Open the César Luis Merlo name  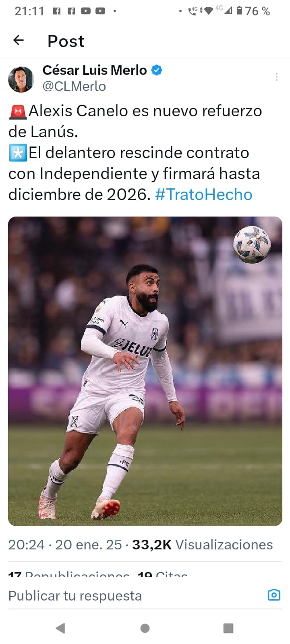95,70
